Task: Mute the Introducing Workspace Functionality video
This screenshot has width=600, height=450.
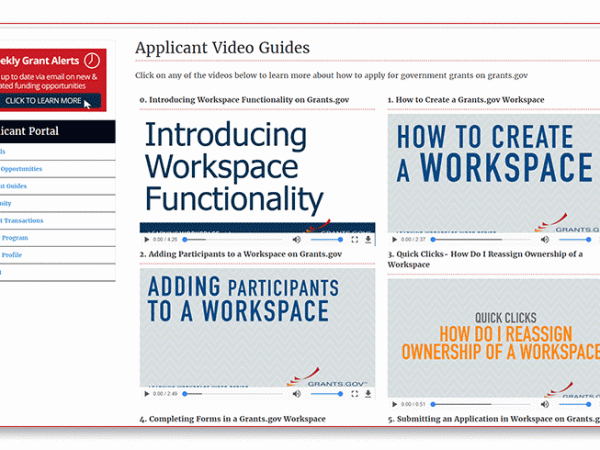Action: [296, 240]
